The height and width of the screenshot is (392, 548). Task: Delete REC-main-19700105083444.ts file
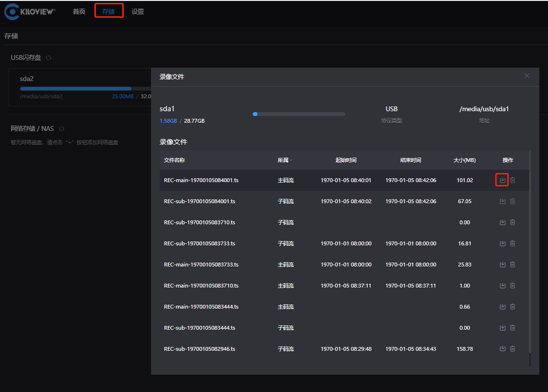pos(513,307)
